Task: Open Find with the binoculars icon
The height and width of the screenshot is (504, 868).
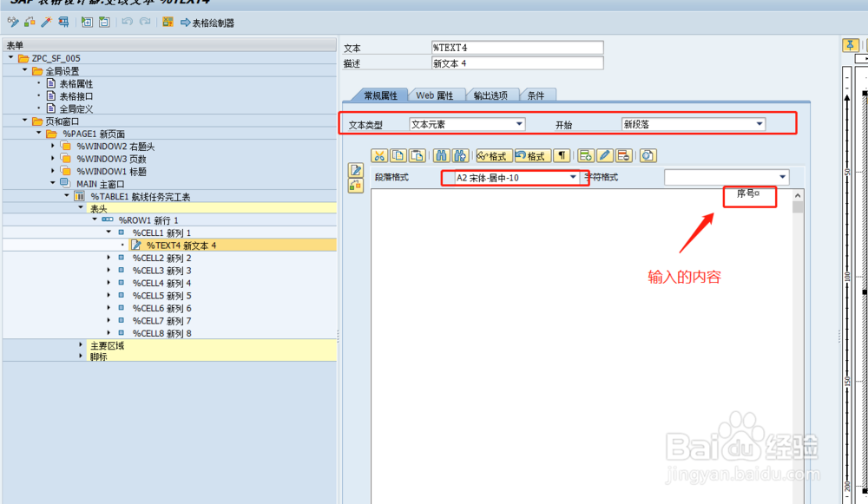Action: tap(441, 155)
